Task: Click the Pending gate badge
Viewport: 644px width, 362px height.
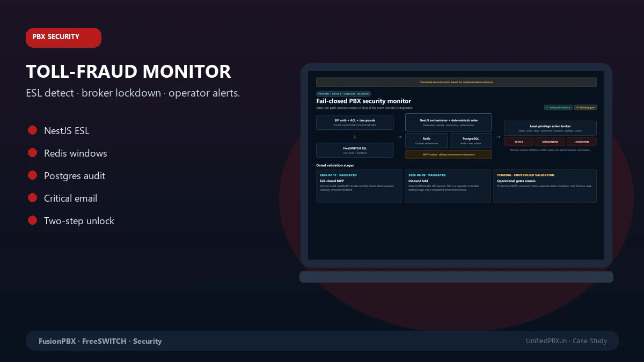Action: click(x=586, y=107)
